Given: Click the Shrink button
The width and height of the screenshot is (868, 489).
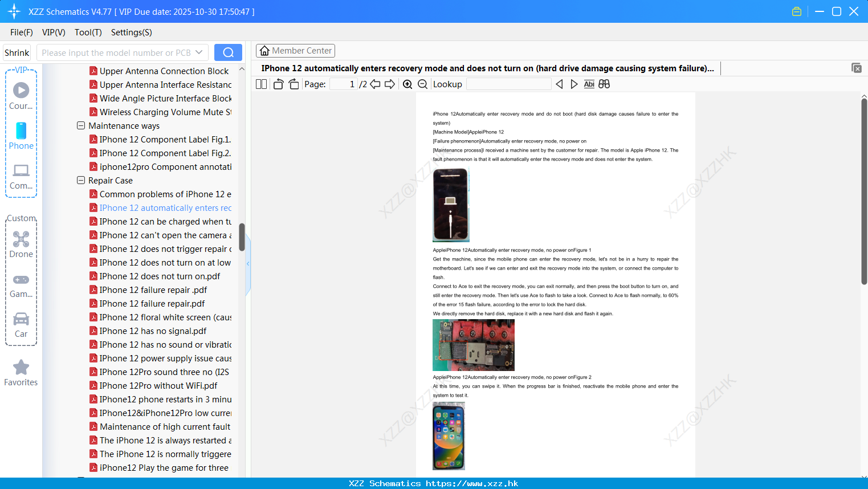Looking at the screenshot, I should pos(17,52).
